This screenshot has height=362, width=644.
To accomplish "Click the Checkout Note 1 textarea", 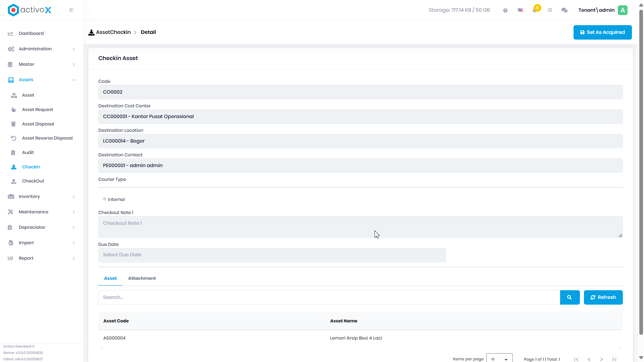I will [360, 227].
